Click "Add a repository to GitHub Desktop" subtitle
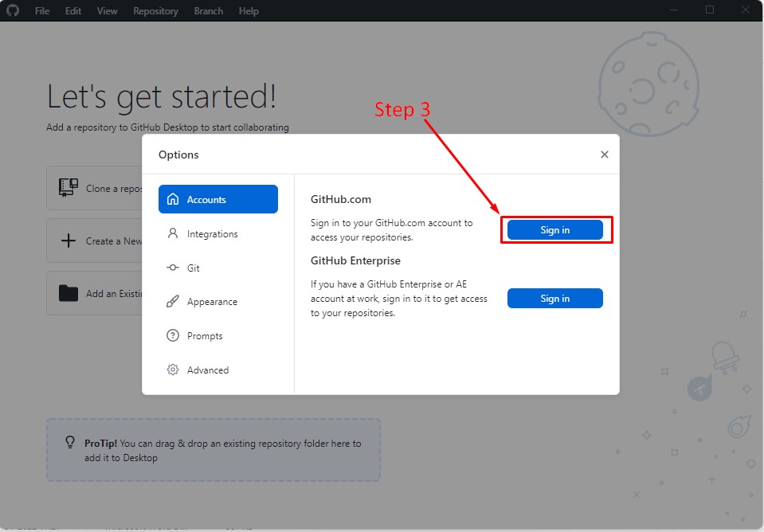This screenshot has width=764, height=532. coord(167,127)
